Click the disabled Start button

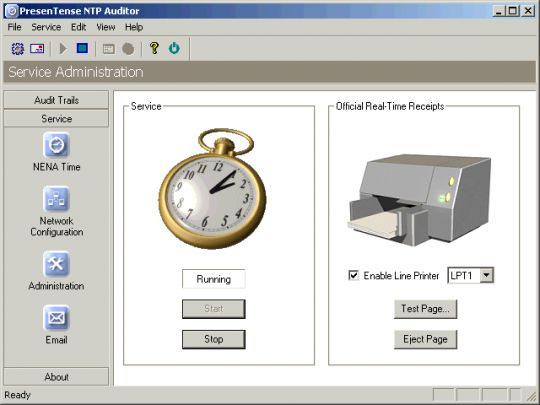tap(214, 309)
